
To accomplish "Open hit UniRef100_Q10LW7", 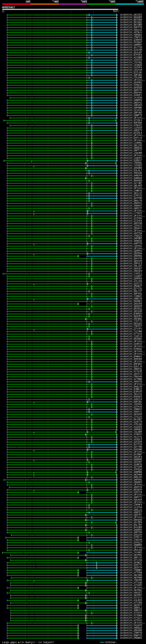I will click(x=131, y=53).
